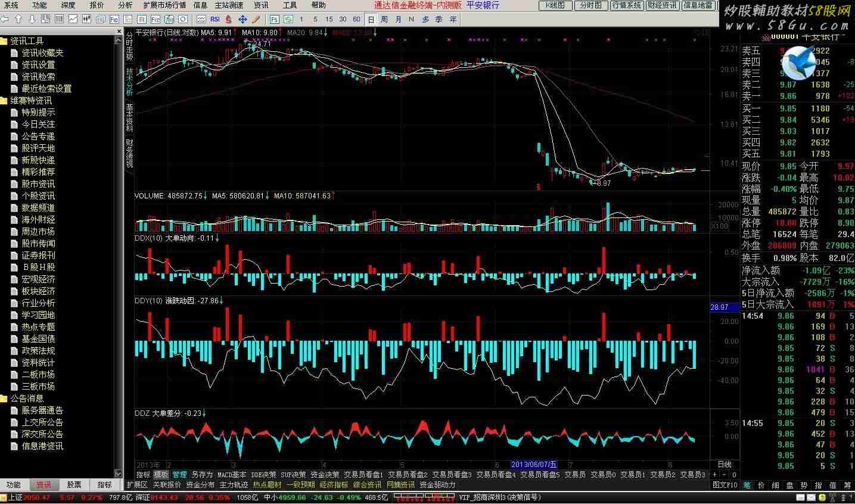The width and height of the screenshot is (855, 504).
Task: Click the RSI indicator icon
Action: (x=215, y=19)
